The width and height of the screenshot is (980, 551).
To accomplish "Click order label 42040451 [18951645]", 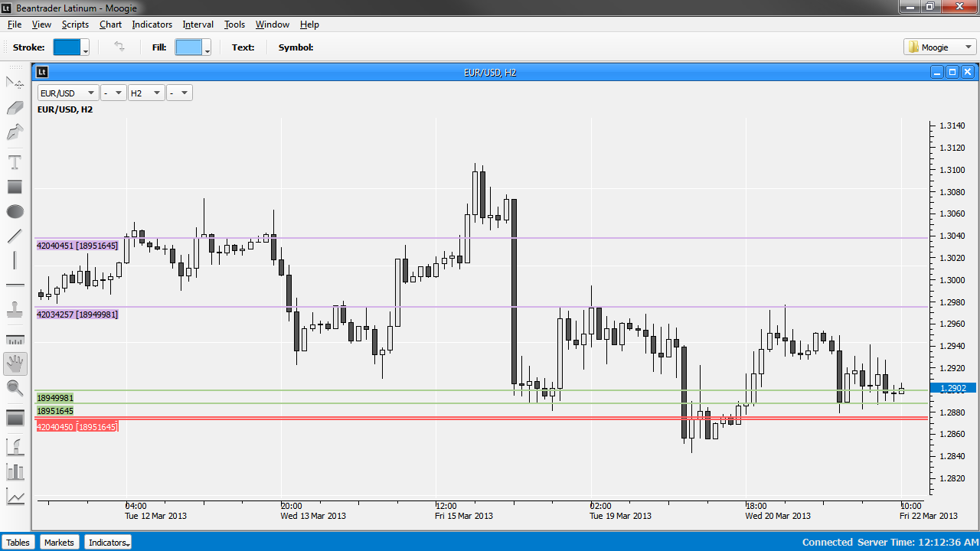I will 77,246.
